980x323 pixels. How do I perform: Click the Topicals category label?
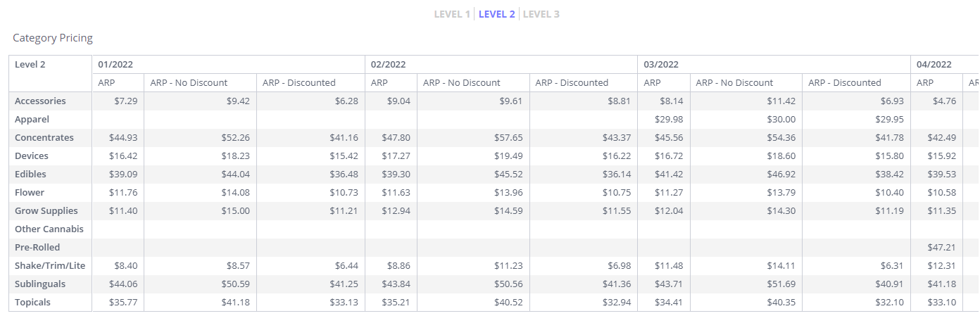click(33, 303)
